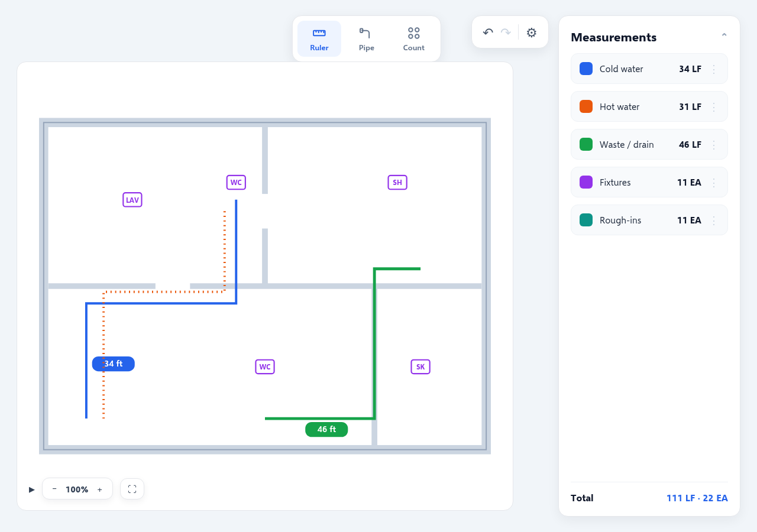Screen dimensions: 757x532
Task: Click the purple Fixtures color swatch
Action: 586,182
